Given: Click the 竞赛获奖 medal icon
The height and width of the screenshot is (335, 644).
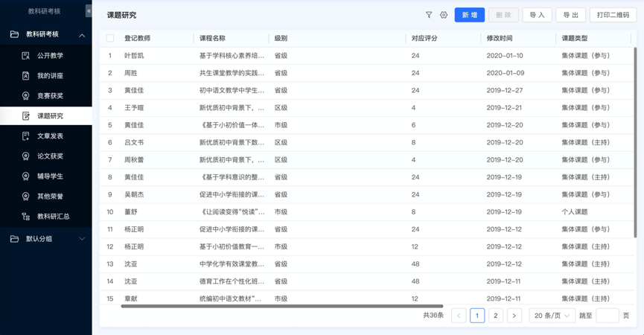Looking at the screenshot, I should (25, 95).
